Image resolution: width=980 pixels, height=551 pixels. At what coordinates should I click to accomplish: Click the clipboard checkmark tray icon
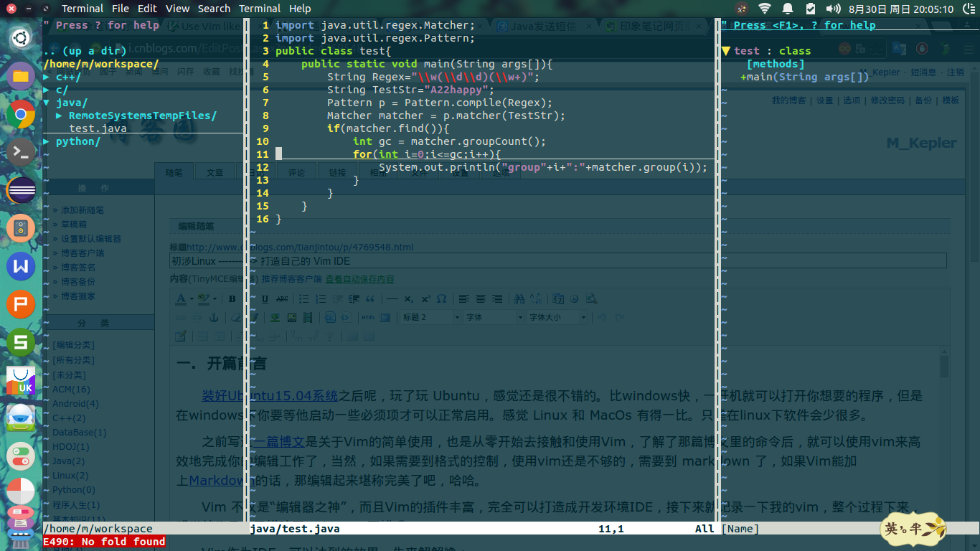[811, 9]
